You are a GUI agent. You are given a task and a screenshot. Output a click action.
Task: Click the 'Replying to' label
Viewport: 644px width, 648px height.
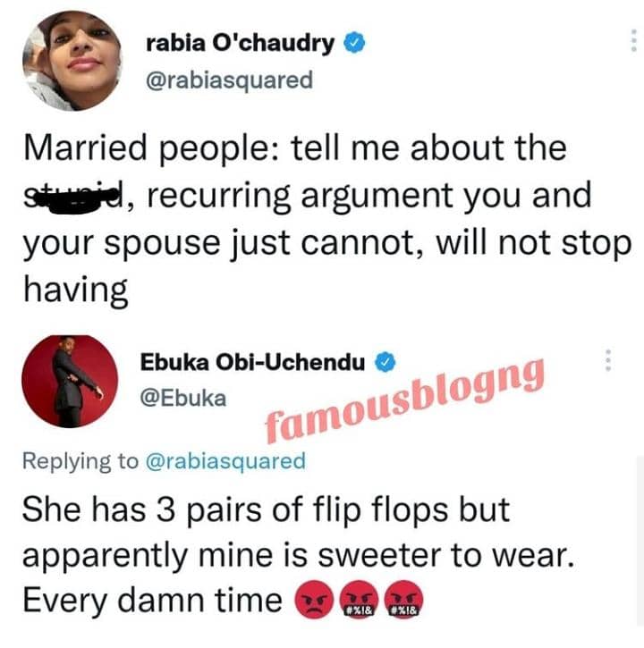coord(80,461)
